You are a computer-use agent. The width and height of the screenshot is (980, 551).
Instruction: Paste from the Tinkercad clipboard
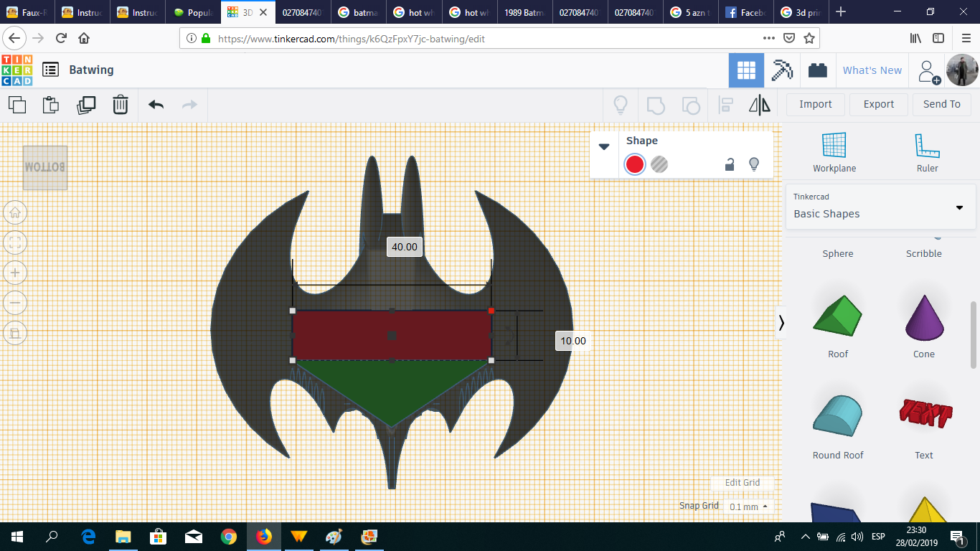pyautogui.click(x=51, y=105)
